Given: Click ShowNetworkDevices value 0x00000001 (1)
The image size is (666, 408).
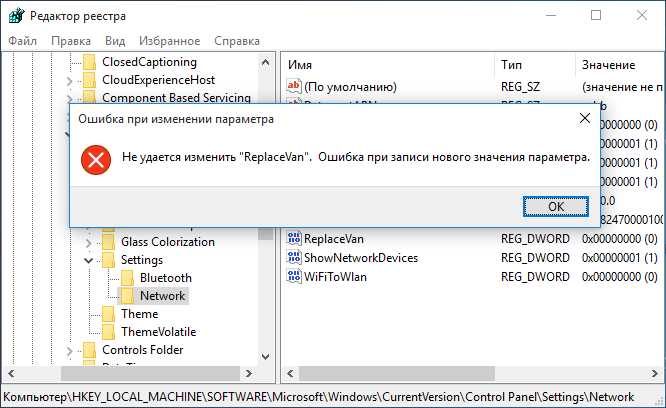Looking at the screenshot, I should point(619,258).
